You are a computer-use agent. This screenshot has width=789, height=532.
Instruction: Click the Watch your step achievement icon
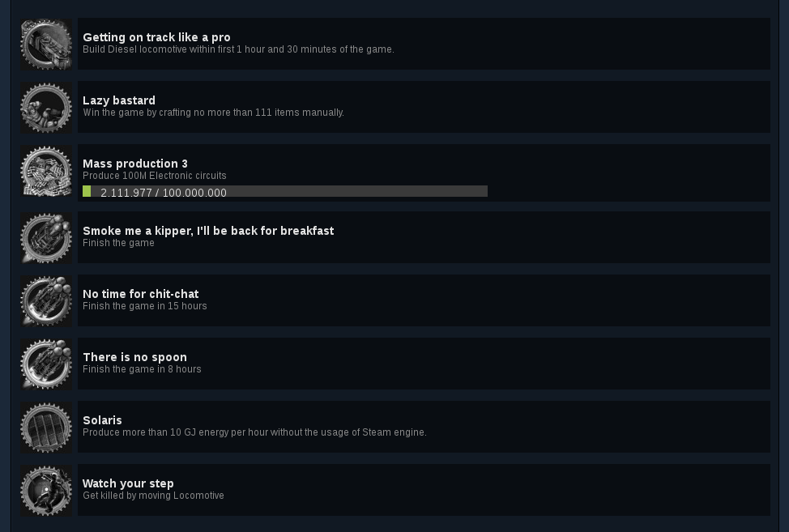click(x=46, y=490)
